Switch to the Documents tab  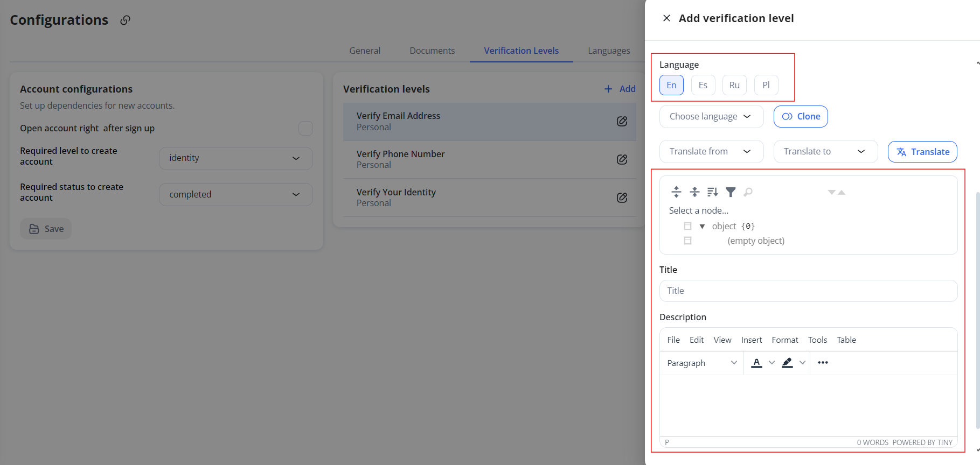[x=432, y=51]
